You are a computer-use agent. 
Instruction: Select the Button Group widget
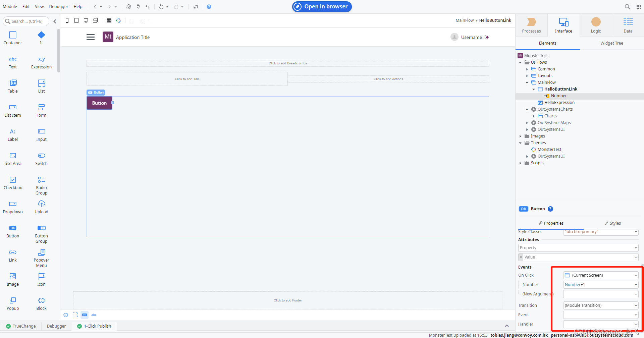[x=41, y=234]
